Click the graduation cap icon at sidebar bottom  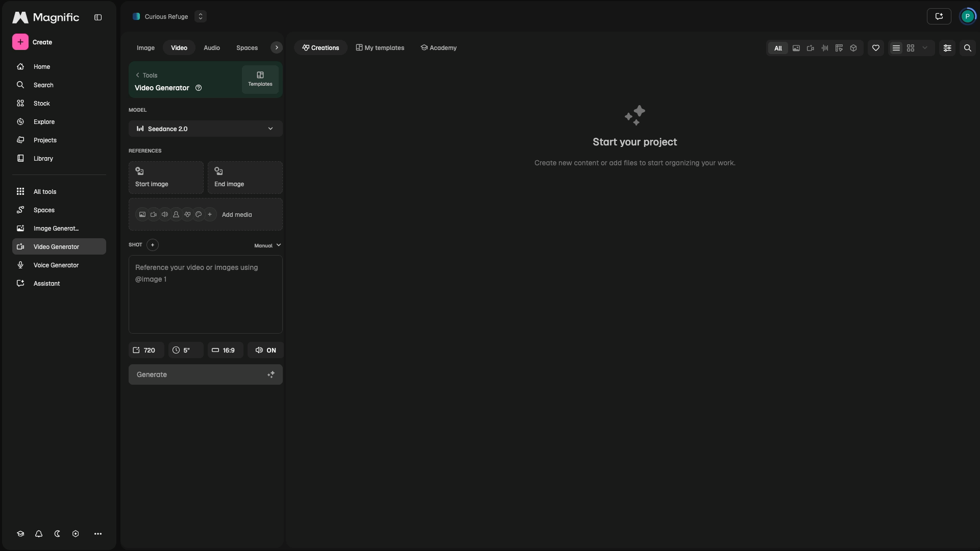pyautogui.click(x=20, y=534)
